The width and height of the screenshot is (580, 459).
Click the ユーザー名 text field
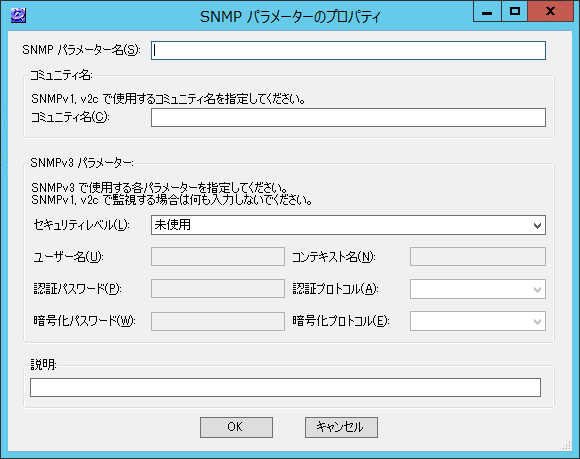tap(218, 256)
